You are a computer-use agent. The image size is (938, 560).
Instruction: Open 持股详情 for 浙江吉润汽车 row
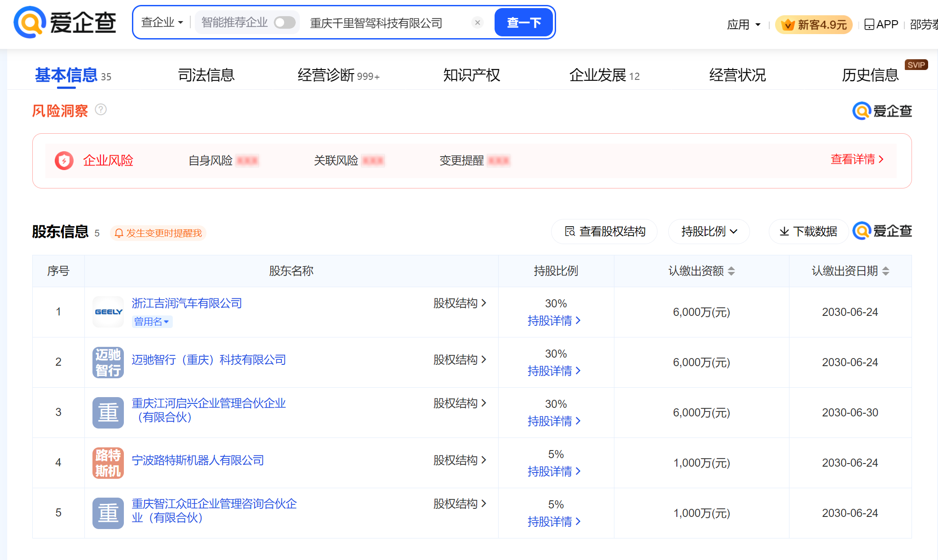tap(554, 320)
